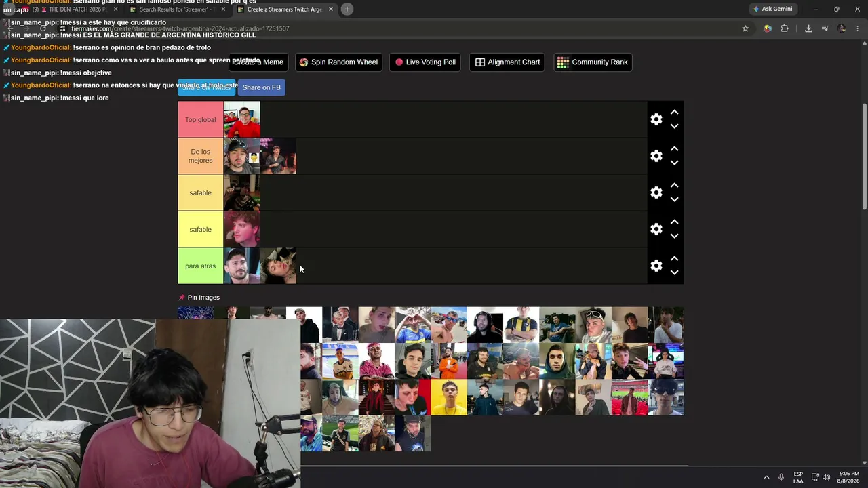868x488 pixels.
Task: Click the green para atras tier label
Action: (201, 266)
